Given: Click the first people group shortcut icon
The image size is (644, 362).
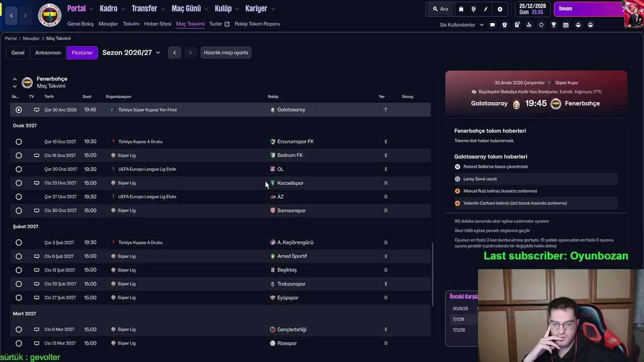Looking at the screenshot, I should 578,25.
